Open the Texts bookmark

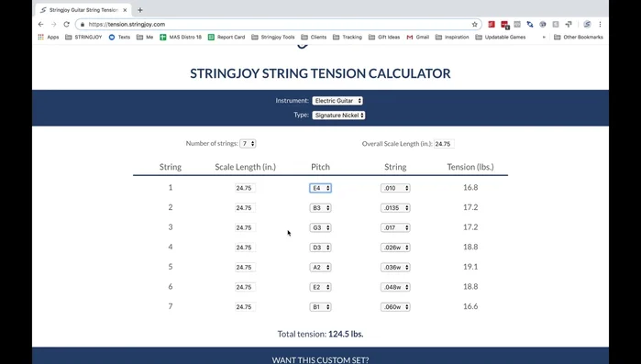click(x=120, y=37)
